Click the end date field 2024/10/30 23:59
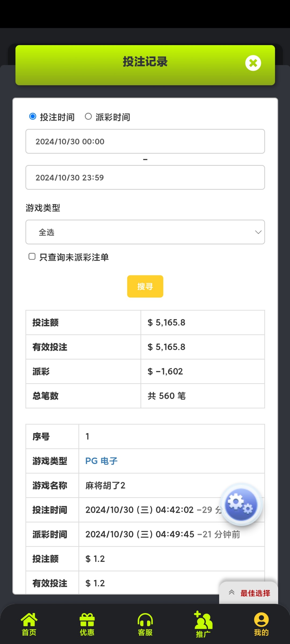 point(145,177)
